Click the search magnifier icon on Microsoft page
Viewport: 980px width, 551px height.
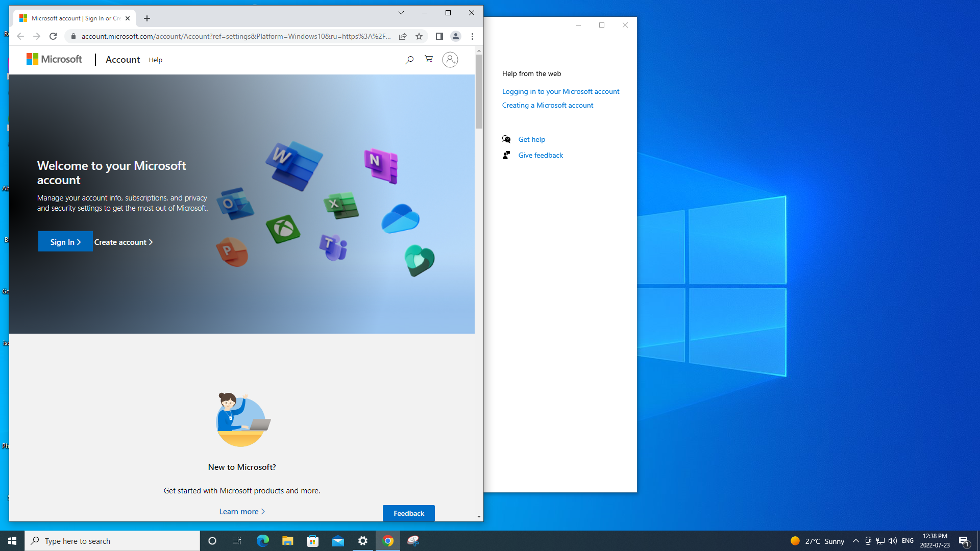tap(409, 60)
